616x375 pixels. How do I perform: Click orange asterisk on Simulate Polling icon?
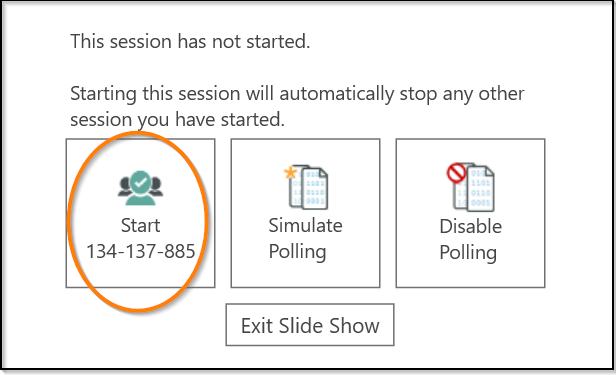click(x=290, y=173)
